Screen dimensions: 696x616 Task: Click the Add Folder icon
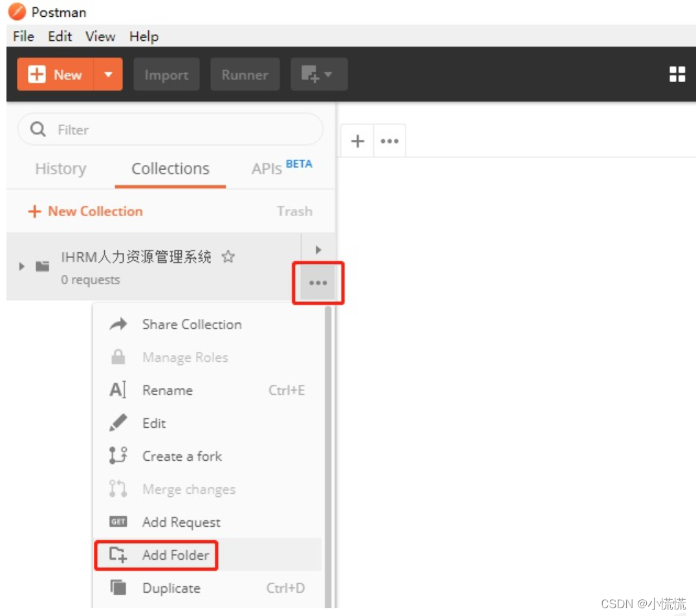pyautogui.click(x=118, y=555)
